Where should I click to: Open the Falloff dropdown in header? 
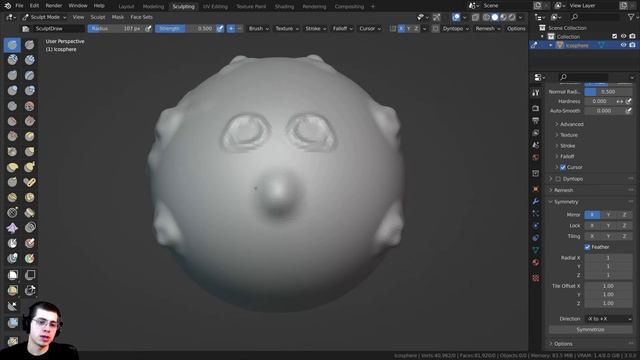click(x=342, y=29)
